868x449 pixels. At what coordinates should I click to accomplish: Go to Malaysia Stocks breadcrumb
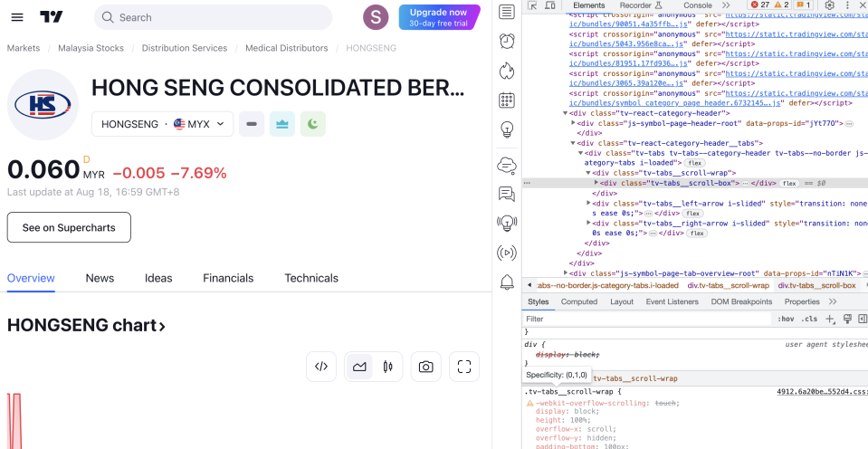tap(91, 48)
